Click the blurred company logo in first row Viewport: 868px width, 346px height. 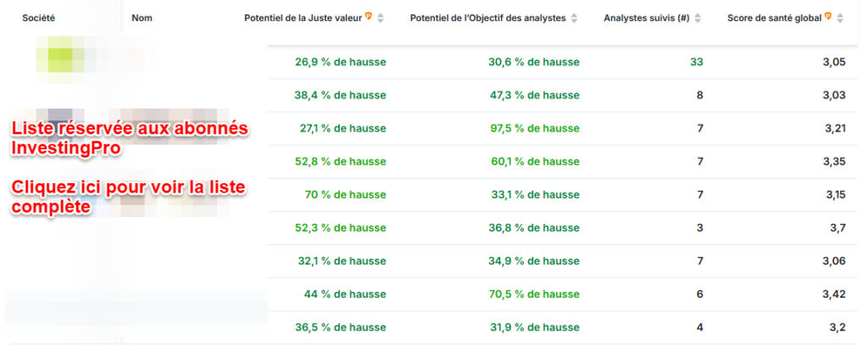click(59, 61)
